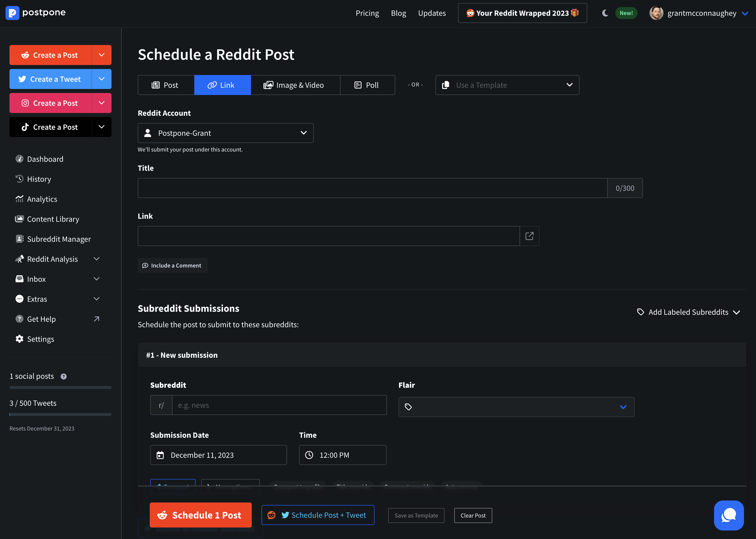756x539 pixels.
Task: Expand the Extras submenu chevron
Action: [96, 299]
